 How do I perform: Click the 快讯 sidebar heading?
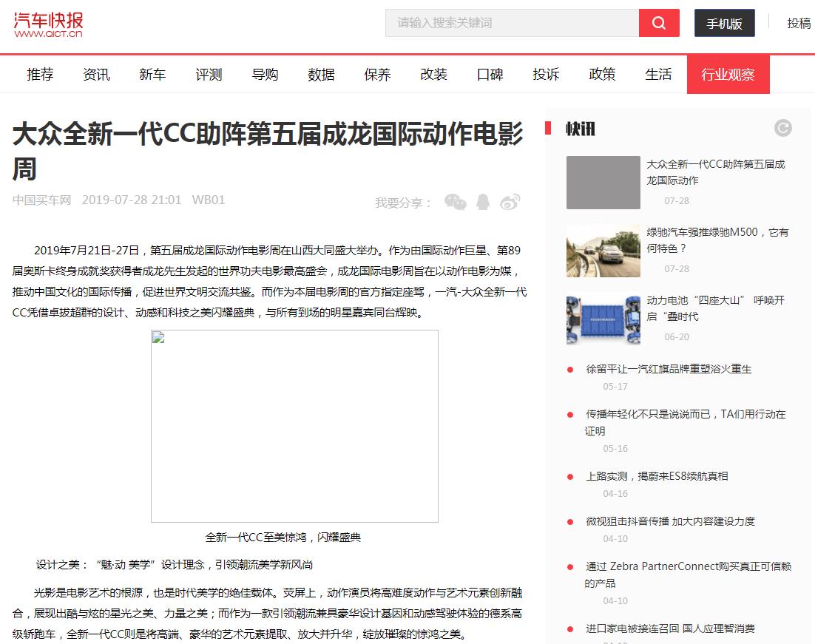pos(580,129)
